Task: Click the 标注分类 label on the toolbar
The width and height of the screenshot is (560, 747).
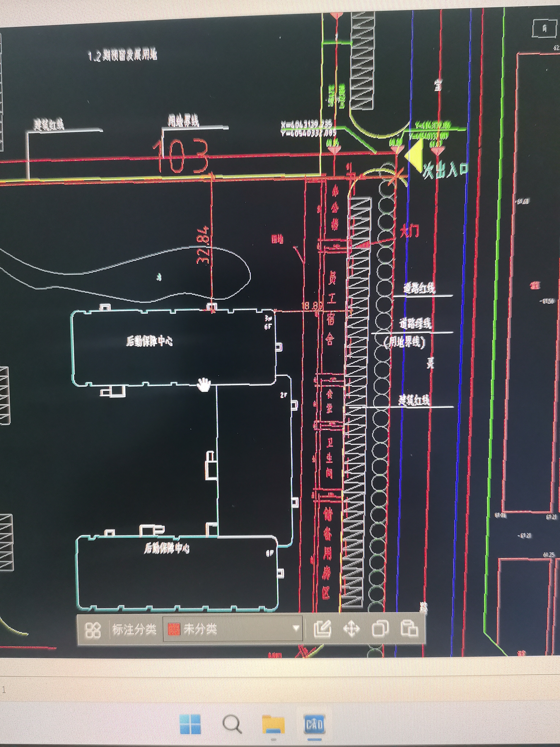Action: [x=134, y=629]
